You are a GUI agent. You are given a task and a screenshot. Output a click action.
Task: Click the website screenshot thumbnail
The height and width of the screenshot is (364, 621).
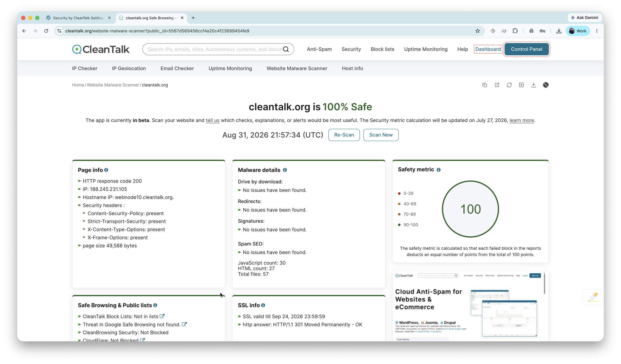click(470, 306)
